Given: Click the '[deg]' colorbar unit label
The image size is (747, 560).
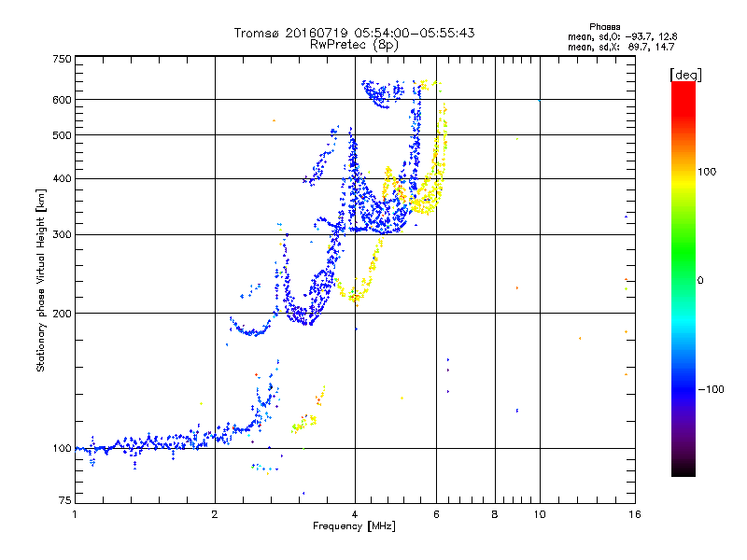Looking at the screenshot, I should (685, 75).
